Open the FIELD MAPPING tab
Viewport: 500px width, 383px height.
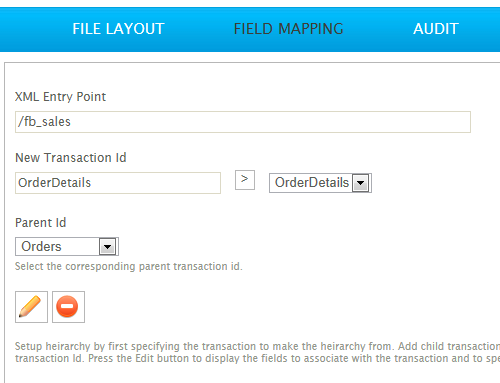click(288, 29)
